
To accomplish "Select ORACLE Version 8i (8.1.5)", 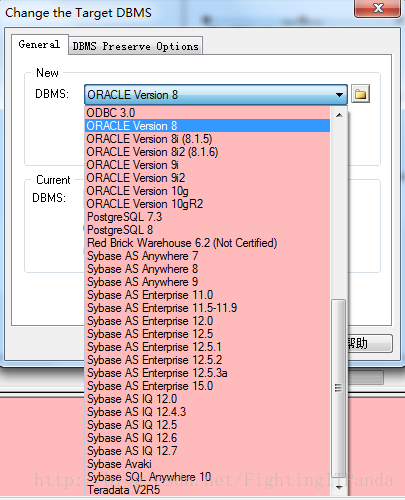I will 207,139.
